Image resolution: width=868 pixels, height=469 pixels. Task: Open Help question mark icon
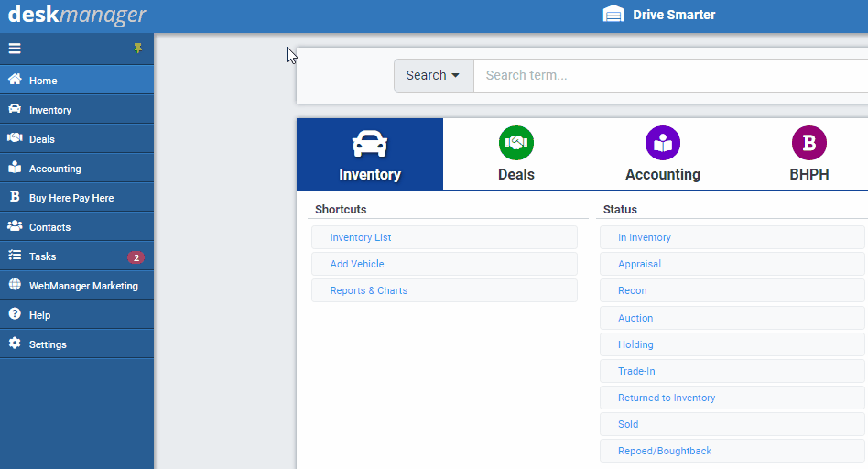point(15,314)
